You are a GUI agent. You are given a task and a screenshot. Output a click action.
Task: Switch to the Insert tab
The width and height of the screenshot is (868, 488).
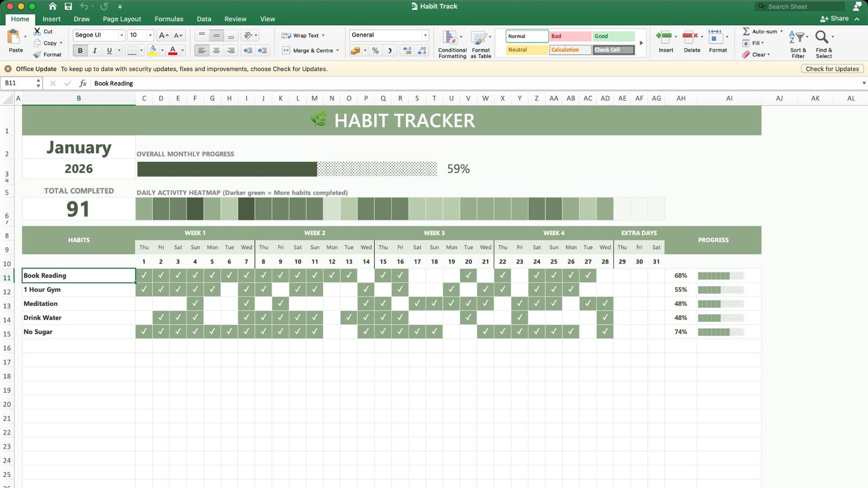point(52,19)
